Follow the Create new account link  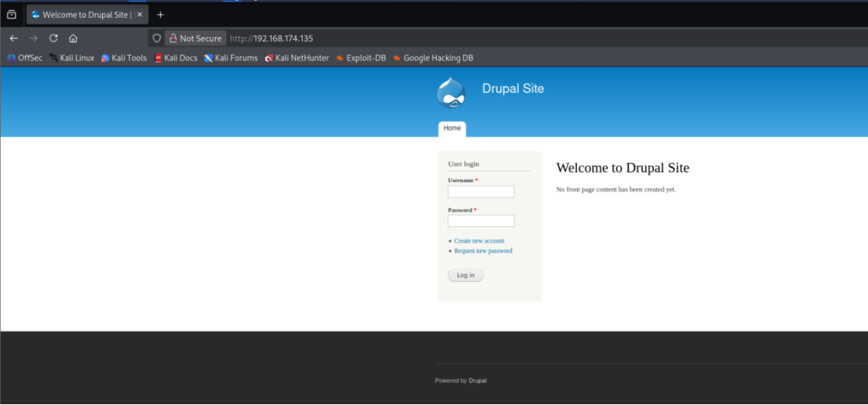point(479,241)
